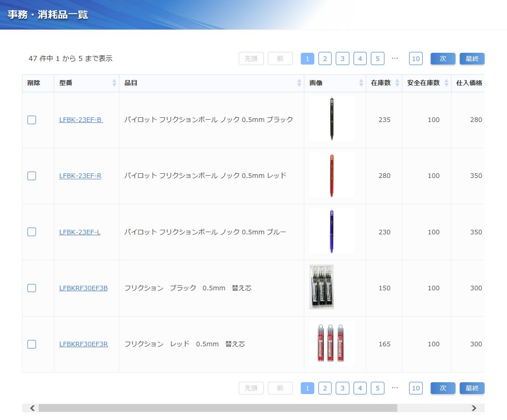Click right arrow of horizontal scrollbar

tap(474, 408)
